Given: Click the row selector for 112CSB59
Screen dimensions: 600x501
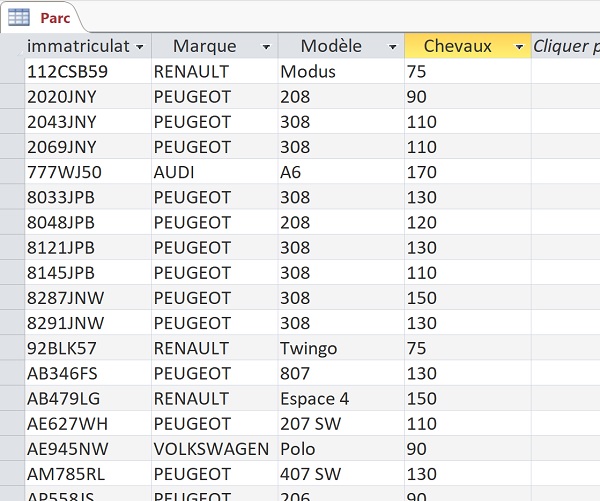Looking at the screenshot, I should (12, 71).
